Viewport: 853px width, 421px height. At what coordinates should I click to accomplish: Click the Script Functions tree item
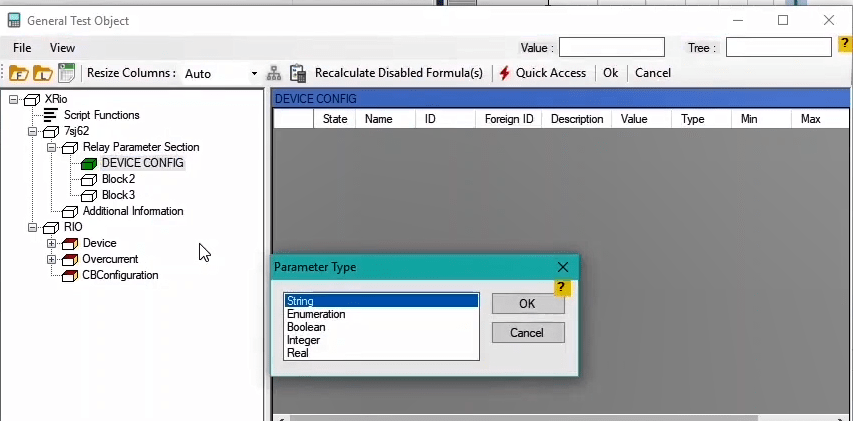coord(101,115)
